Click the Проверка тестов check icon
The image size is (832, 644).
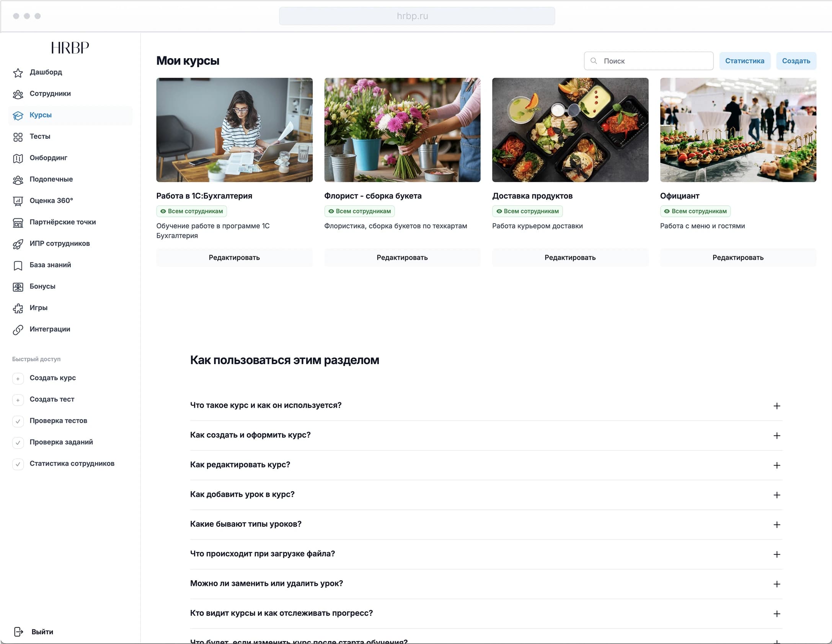(18, 421)
